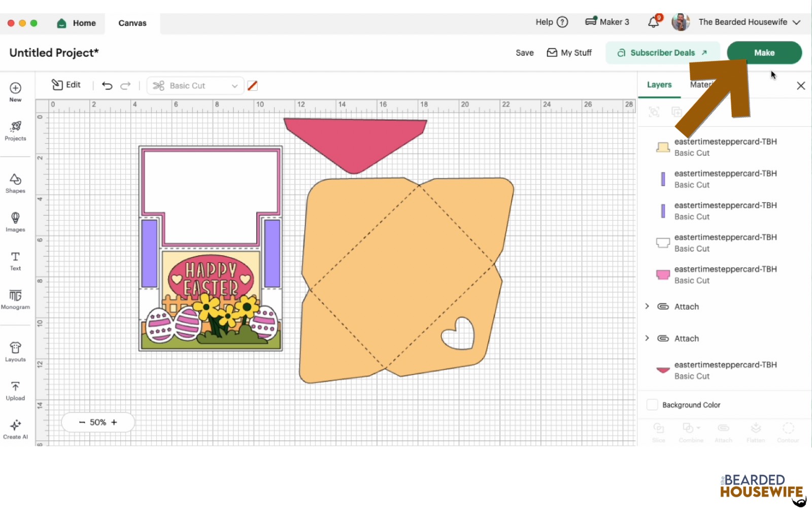Viewport: 812px width, 516px height.
Task: Zoom out with the minus button
Action: (82, 422)
